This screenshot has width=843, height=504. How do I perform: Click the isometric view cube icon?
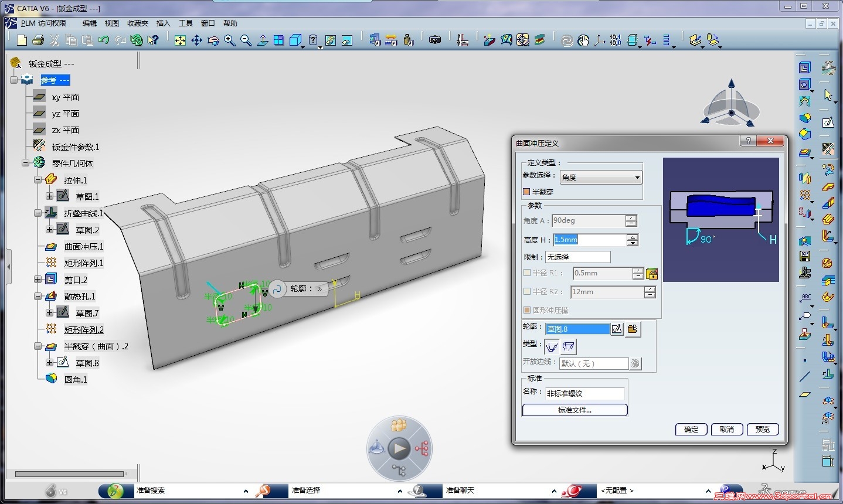tap(296, 40)
